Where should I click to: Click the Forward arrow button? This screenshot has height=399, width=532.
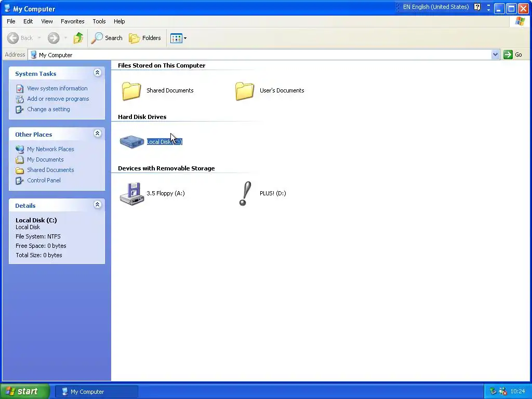pyautogui.click(x=54, y=38)
